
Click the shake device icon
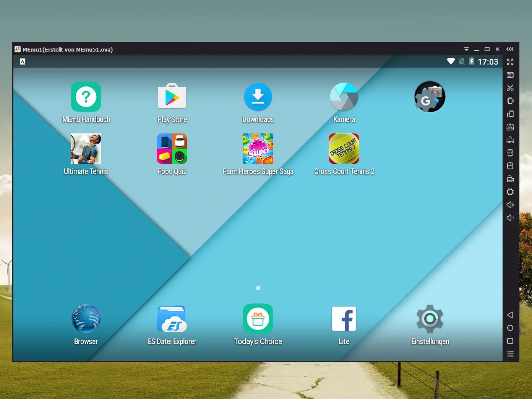click(x=510, y=101)
